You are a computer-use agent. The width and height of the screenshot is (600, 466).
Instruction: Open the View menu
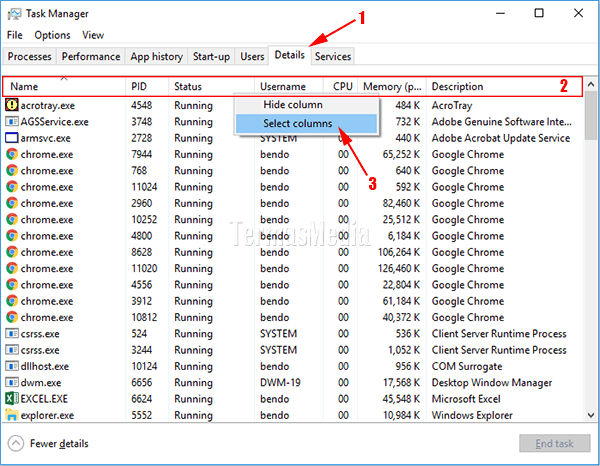(93, 35)
